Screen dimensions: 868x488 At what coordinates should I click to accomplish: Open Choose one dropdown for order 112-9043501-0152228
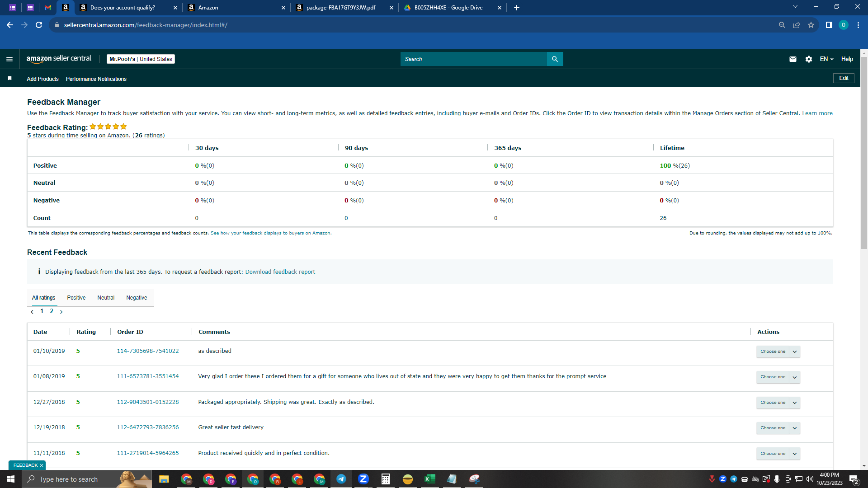point(778,403)
